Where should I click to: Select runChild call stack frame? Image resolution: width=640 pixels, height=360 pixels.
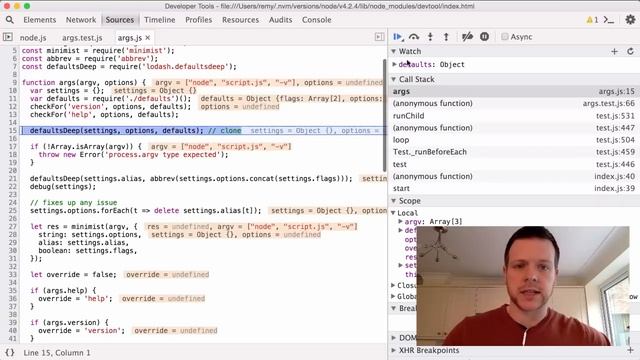(514, 116)
